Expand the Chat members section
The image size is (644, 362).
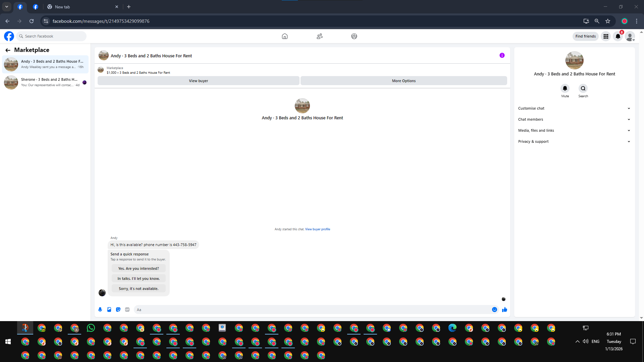pyautogui.click(x=574, y=119)
